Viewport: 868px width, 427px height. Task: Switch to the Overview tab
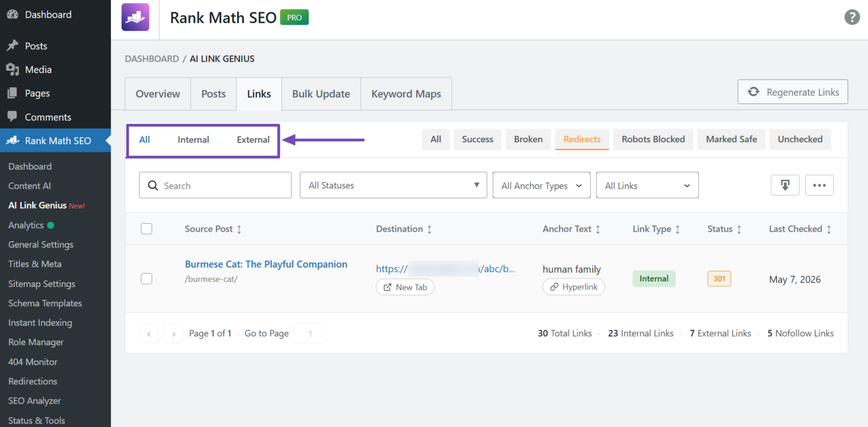[x=158, y=94]
